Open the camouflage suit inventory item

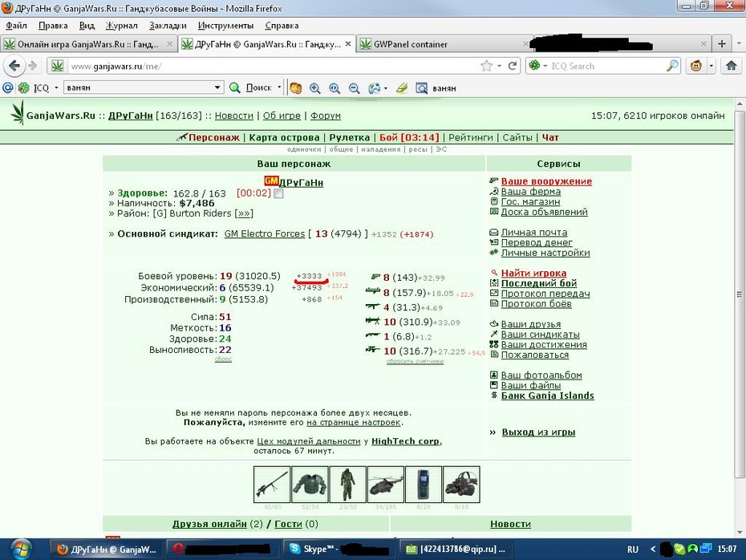(348, 485)
